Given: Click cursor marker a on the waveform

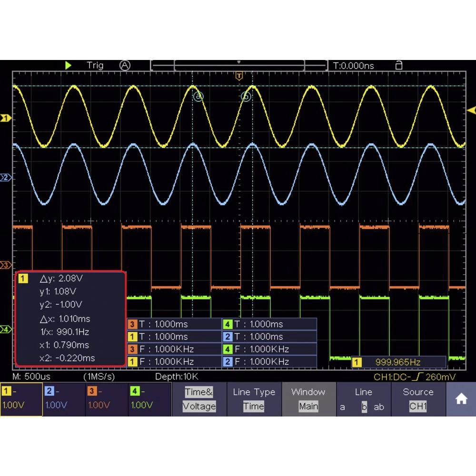Looking at the screenshot, I should (x=198, y=96).
